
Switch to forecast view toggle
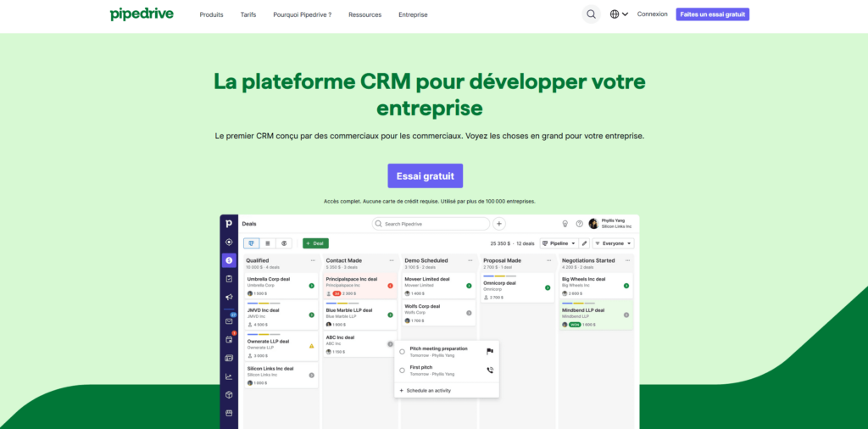284,243
